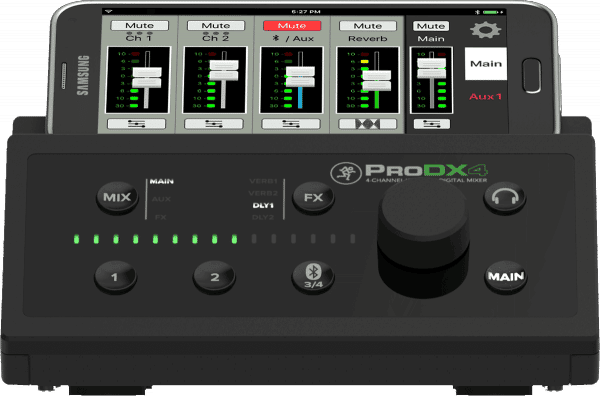Screen dimensions: 600x396
Task: Select hardware channel 1 button
Action: [x=115, y=277]
